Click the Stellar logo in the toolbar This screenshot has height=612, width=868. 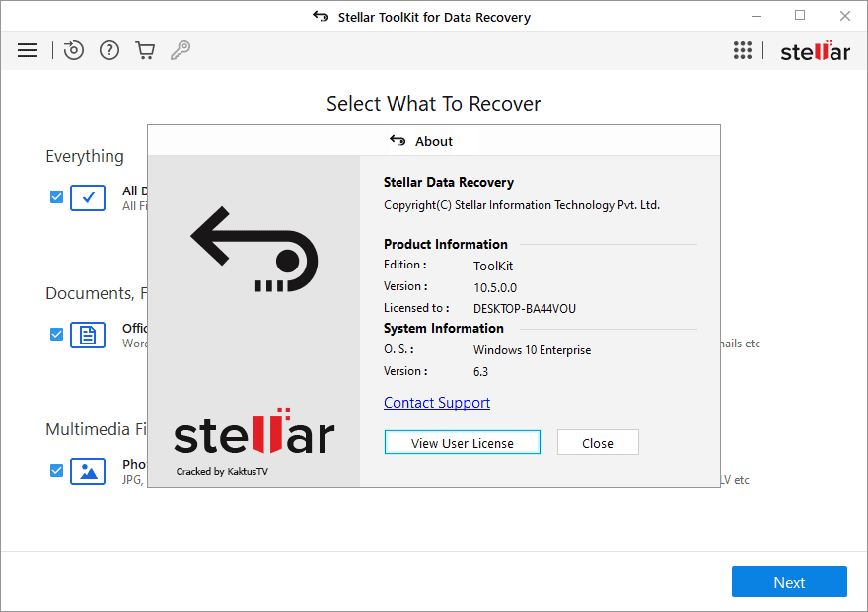pos(815,51)
